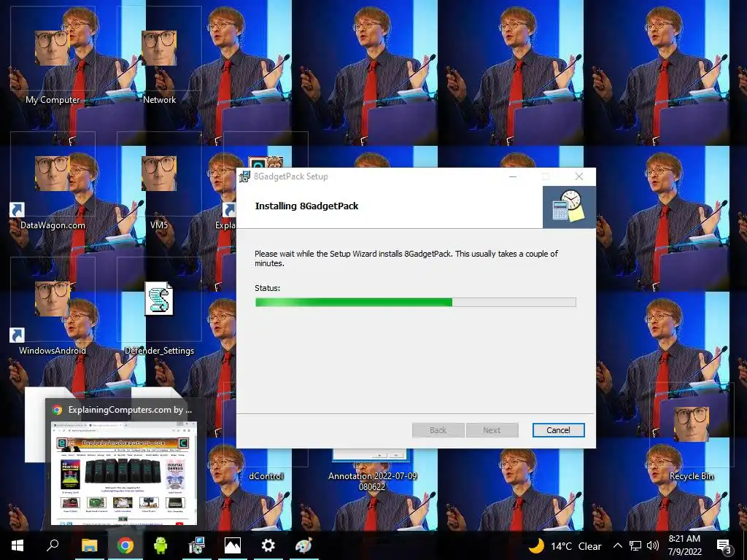The image size is (747, 560).
Task: Open Settings gear from the taskbar
Action: point(268,545)
